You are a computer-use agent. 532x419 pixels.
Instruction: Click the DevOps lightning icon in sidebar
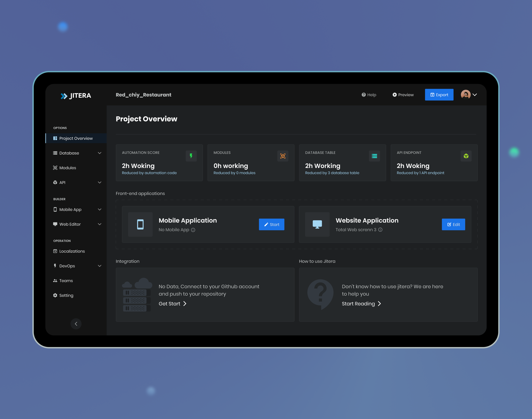55,266
